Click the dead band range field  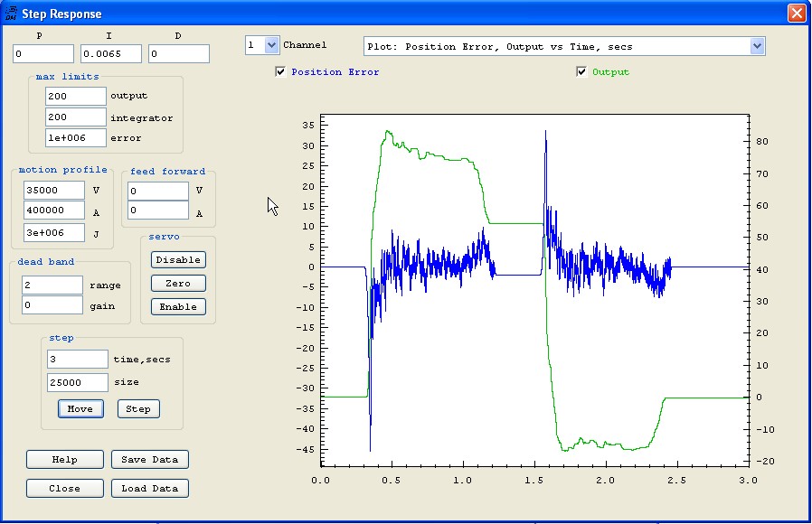pos(52,285)
